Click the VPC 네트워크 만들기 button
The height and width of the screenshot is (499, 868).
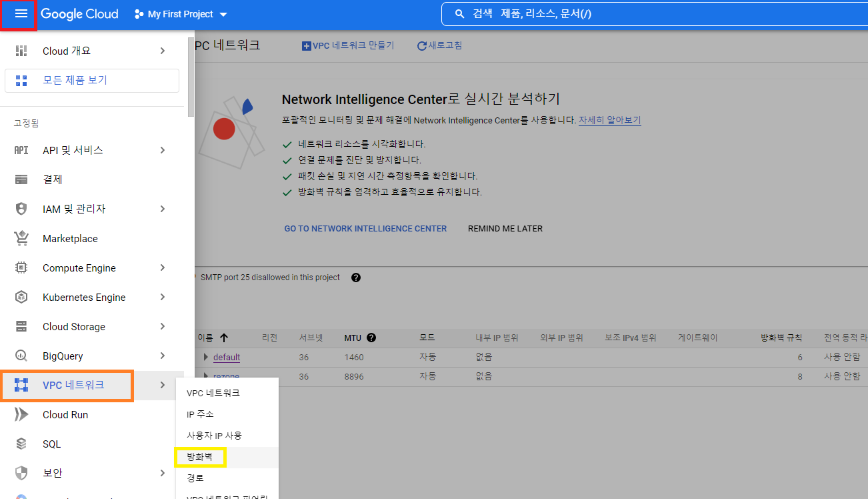click(x=348, y=45)
